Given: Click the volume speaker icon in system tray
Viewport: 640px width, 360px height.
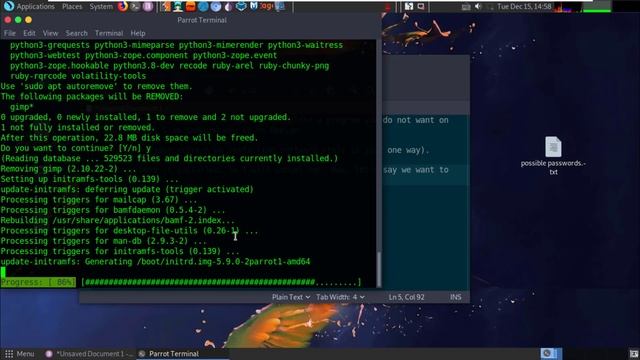Looking at the screenshot, I should pos(478,7).
